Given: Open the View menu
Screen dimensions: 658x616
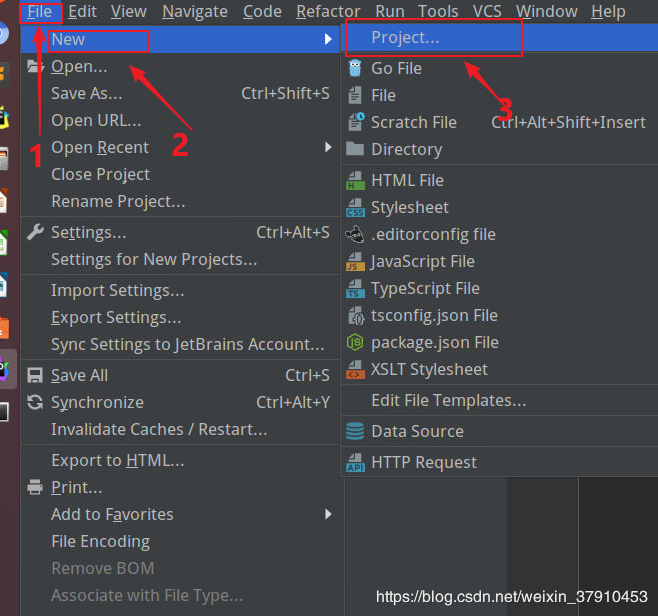Looking at the screenshot, I should 128,12.
